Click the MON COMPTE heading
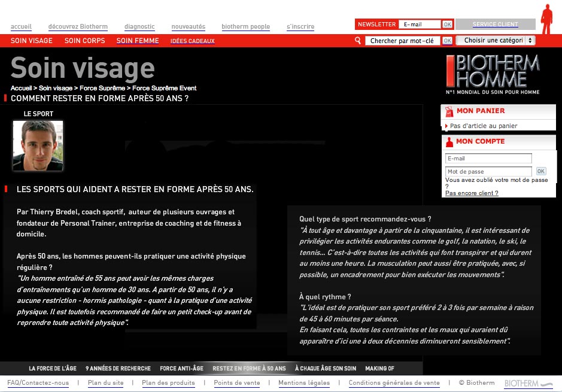 [x=480, y=141]
